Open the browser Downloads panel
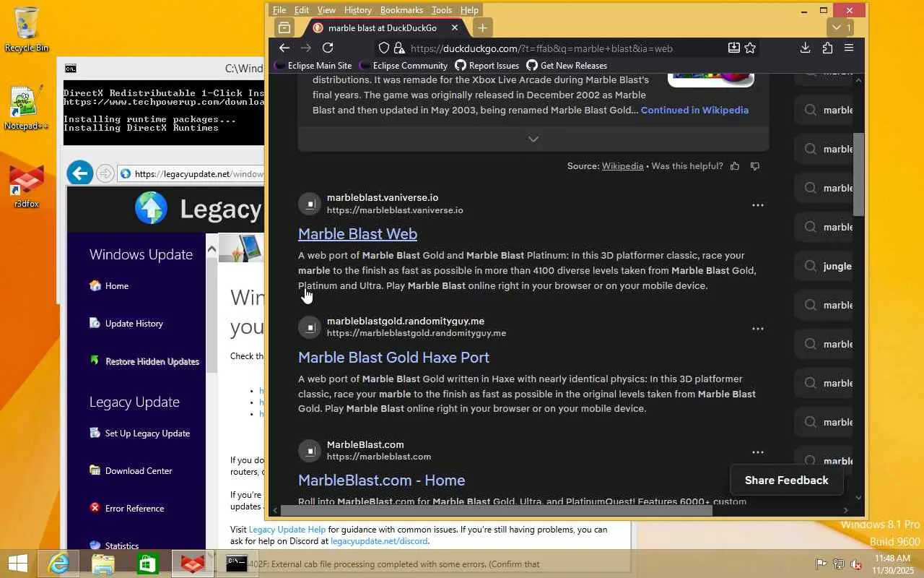This screenshot has width=924, height=578. click(x=806, y=48)
